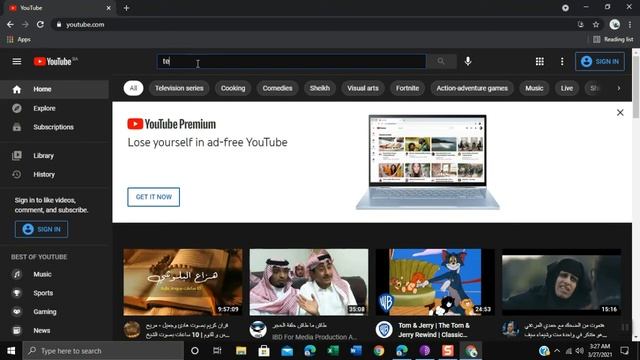
Task: Click the youtube.com address bar
Action: coord(314,24)
